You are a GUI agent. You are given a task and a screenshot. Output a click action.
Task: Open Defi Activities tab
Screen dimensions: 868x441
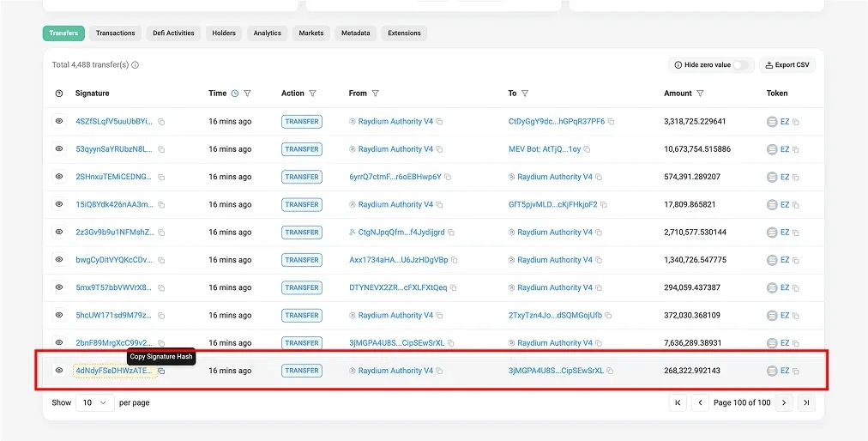point(174,33)
